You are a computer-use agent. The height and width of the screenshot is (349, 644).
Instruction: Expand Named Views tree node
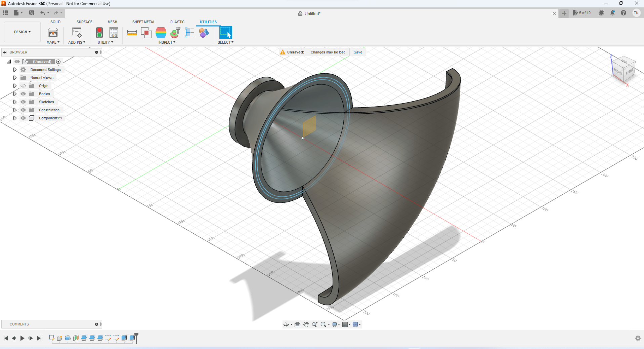(15, 78)
